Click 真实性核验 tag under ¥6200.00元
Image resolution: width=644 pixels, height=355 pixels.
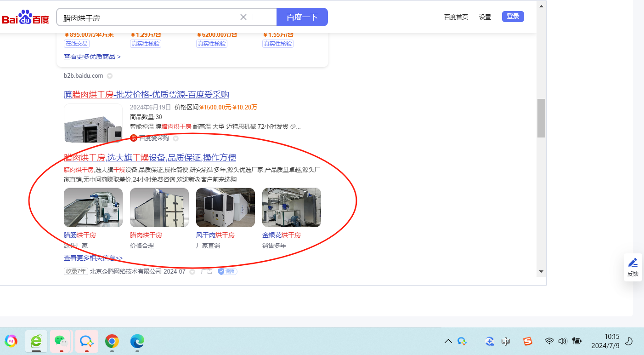pyautogui.click(x=212, y=44)
